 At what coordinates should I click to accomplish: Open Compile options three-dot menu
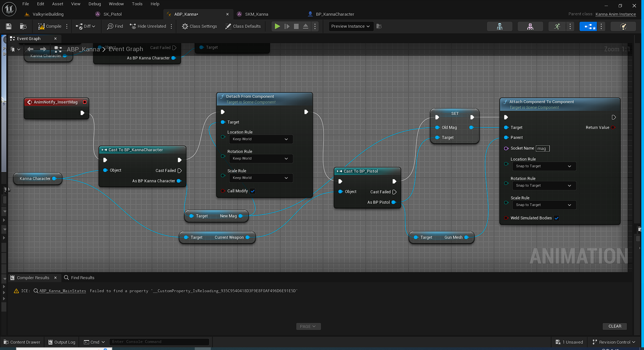[67, 26]
